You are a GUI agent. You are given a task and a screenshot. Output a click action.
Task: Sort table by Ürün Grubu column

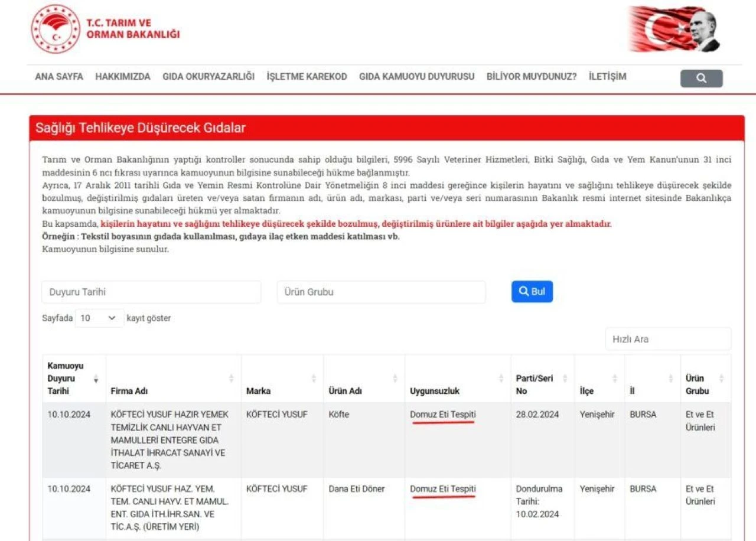721,379
